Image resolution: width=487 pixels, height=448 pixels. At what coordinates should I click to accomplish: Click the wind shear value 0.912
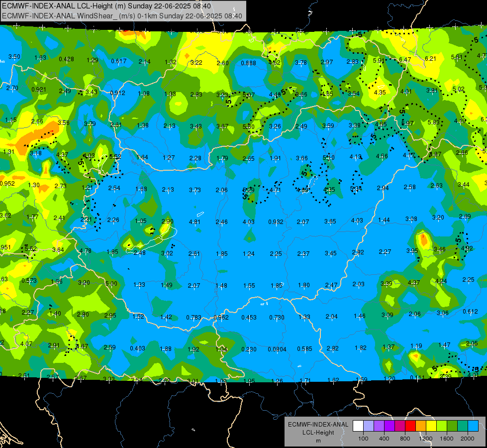tap(118, 93)
